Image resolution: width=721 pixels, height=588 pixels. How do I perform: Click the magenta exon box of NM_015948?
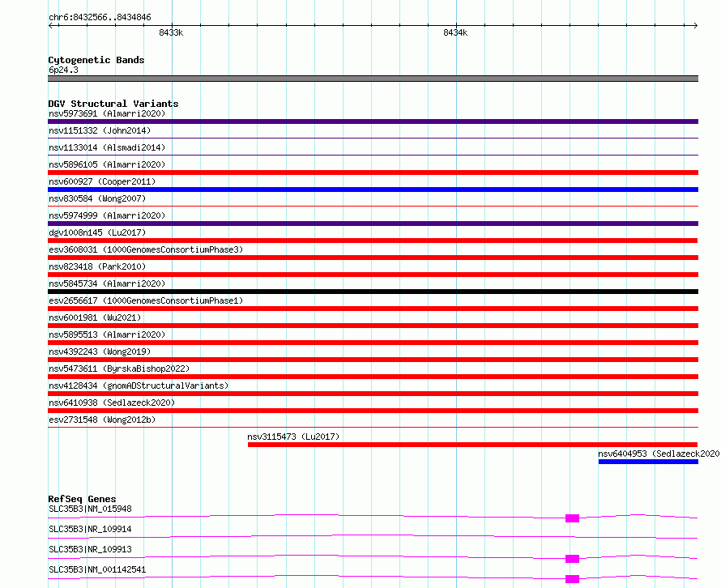[x=572, y=518]
